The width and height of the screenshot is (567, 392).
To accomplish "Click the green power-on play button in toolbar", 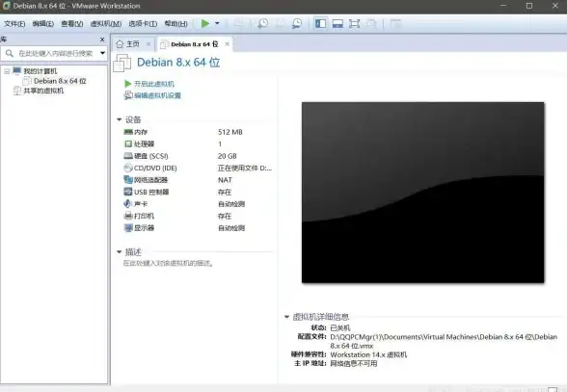I will (205, 23).
